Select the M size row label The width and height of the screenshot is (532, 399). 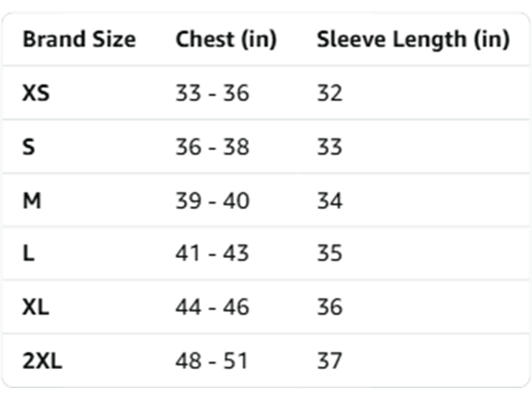click(32, 201)
